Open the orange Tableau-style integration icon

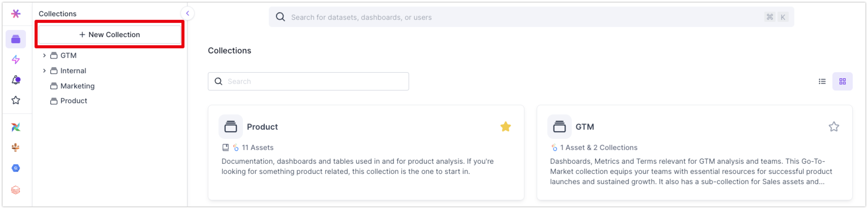pos(15,147)
